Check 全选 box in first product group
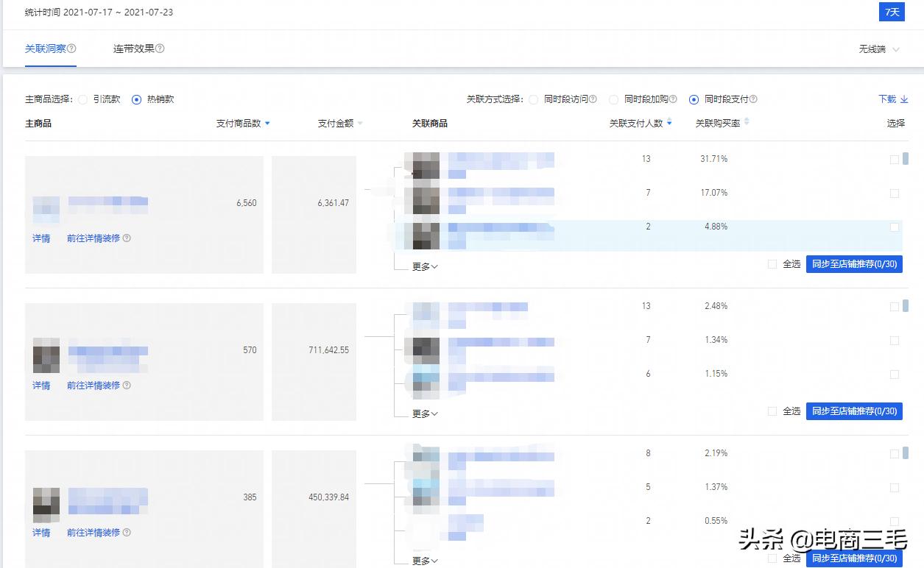This screenshot has width=924, height=568. 772,264
